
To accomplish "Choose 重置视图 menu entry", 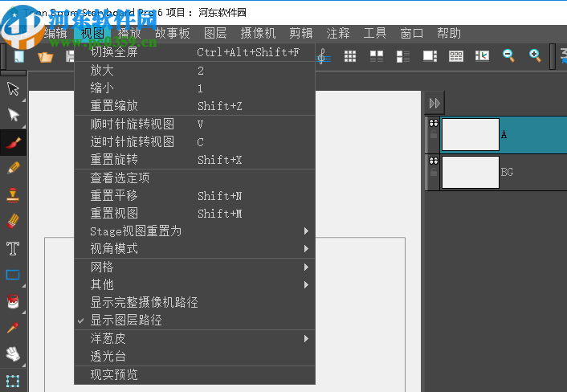I will coord(194,214).
